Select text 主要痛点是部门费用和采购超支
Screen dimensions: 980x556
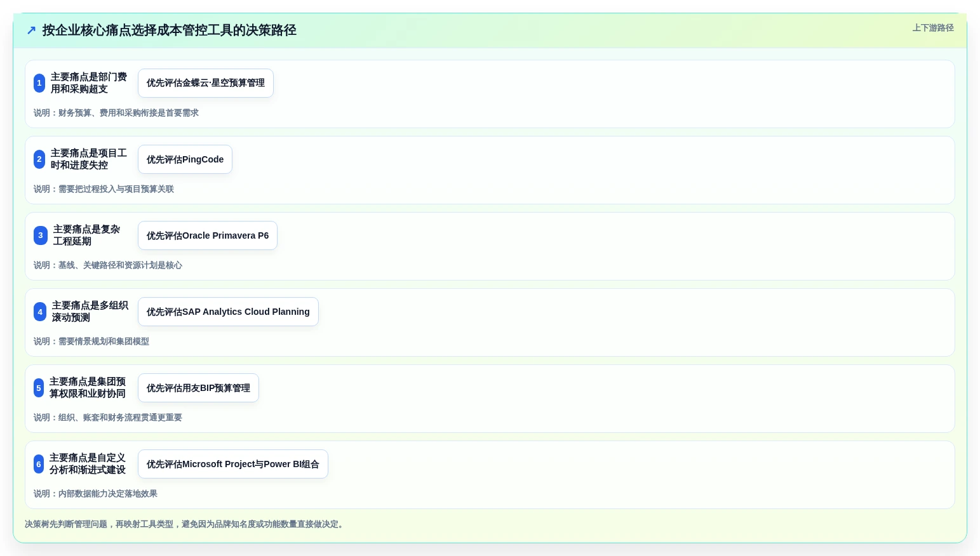pos(89,83)
